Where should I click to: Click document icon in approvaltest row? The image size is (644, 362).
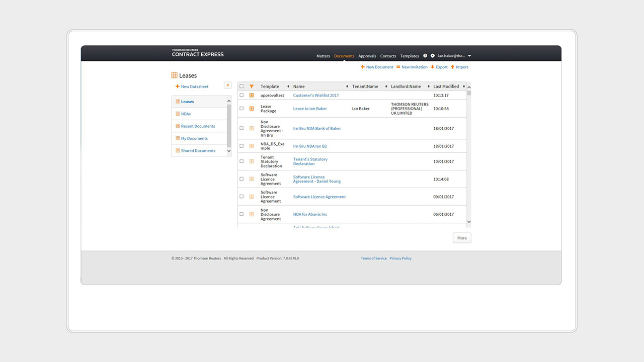click(252, 95)
